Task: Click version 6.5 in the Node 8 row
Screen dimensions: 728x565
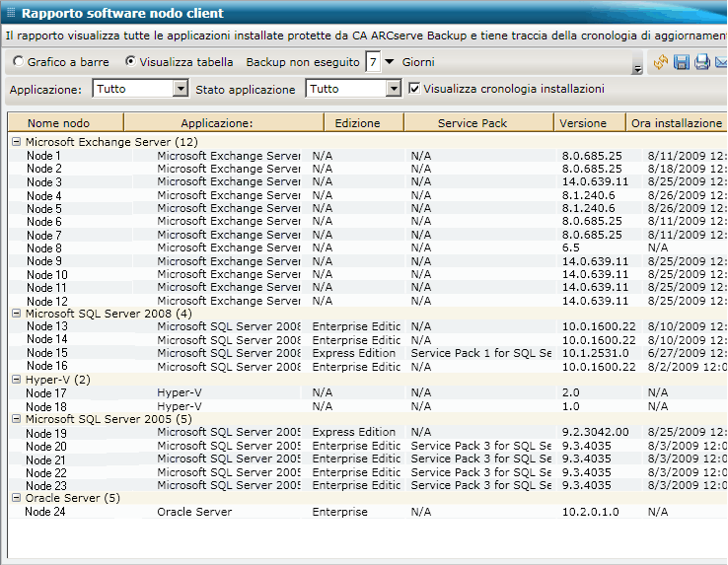Action: click(570, 247)
